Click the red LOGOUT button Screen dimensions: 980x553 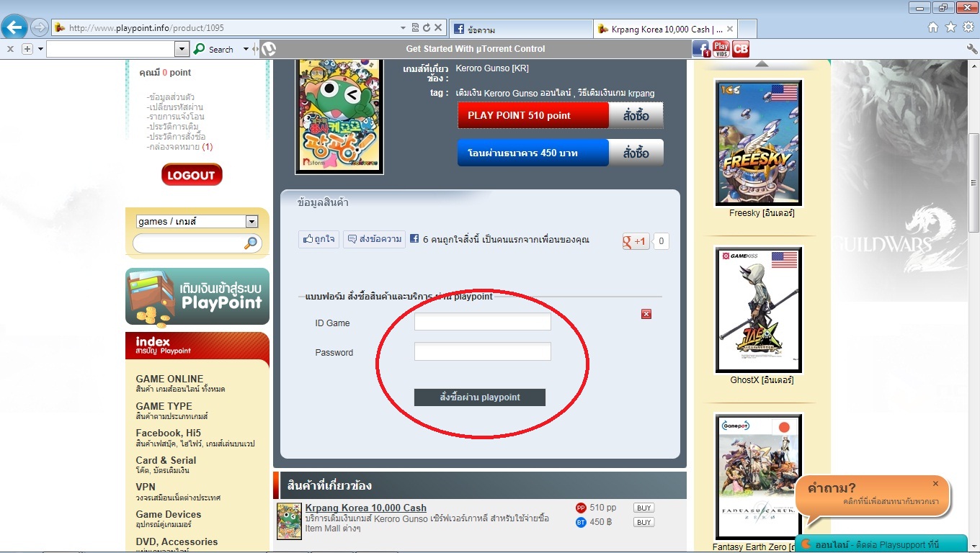click(192, 175)
